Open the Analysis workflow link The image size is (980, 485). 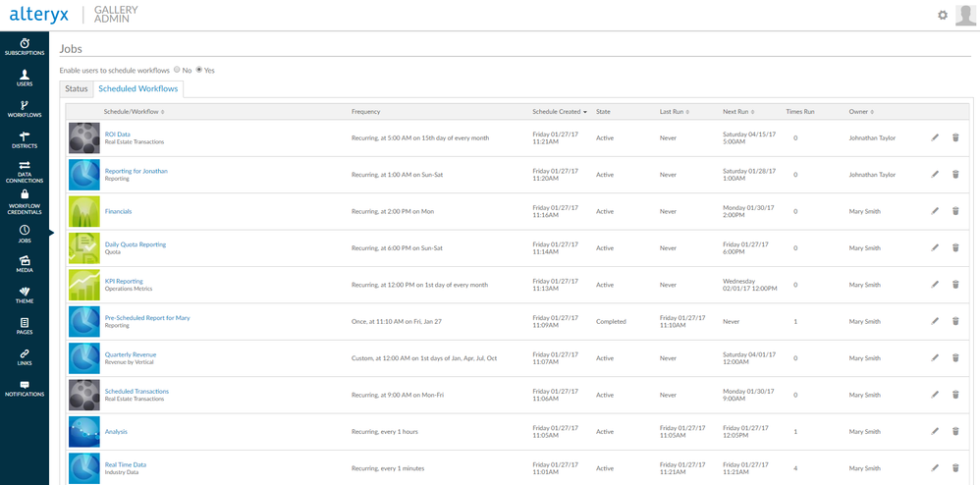point(116,431)
